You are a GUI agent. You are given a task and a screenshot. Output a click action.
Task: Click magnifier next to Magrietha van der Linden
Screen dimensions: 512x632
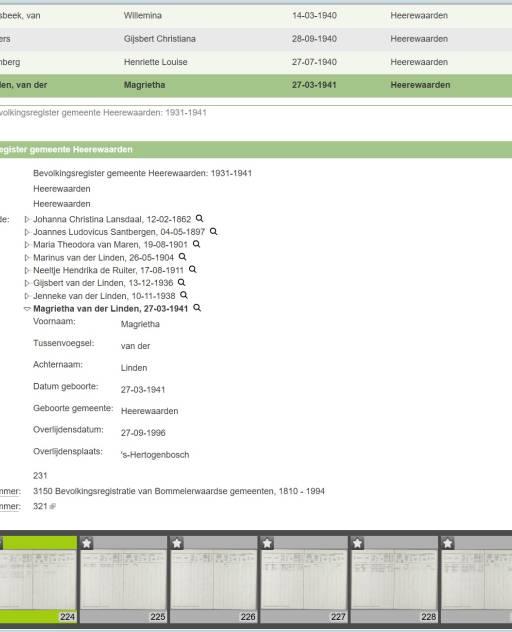[197, 308]
